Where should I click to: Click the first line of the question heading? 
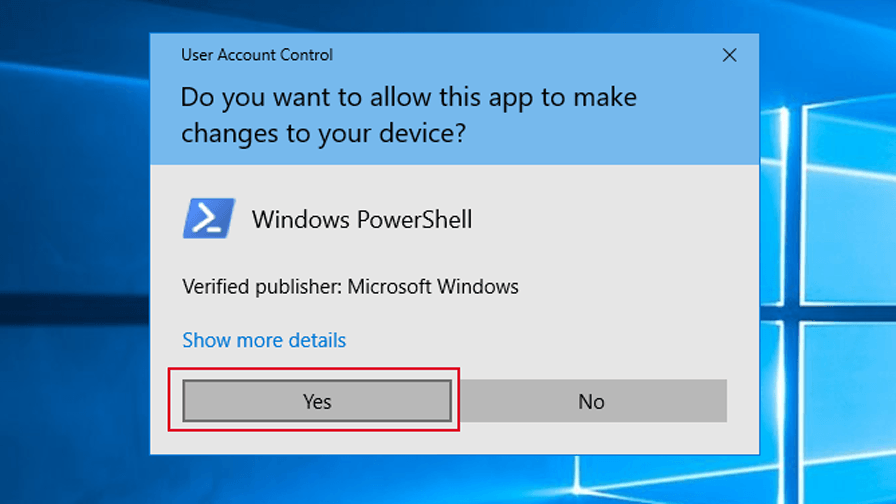[x=409, y=97]
